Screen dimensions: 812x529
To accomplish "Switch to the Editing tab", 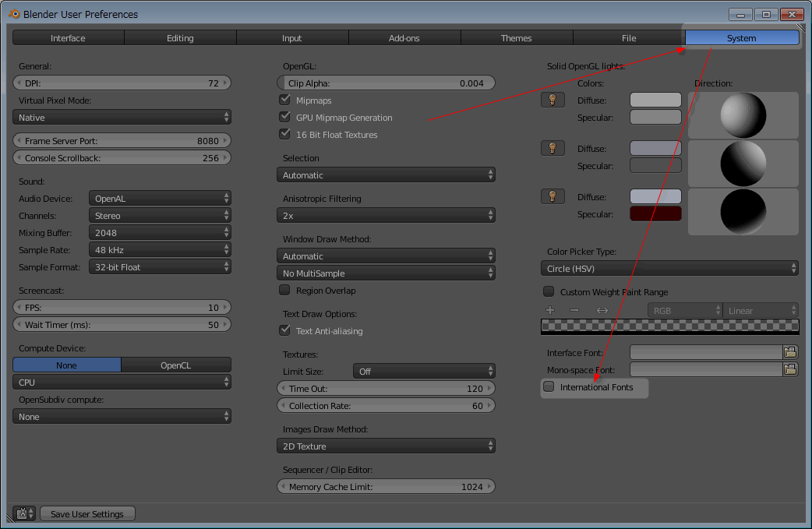I will pos(180,37).
